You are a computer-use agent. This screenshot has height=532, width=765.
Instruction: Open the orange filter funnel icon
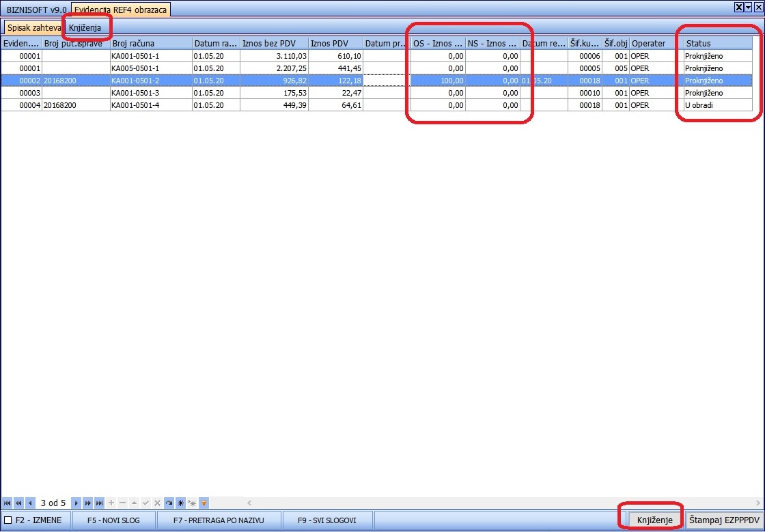click(204, 503)
